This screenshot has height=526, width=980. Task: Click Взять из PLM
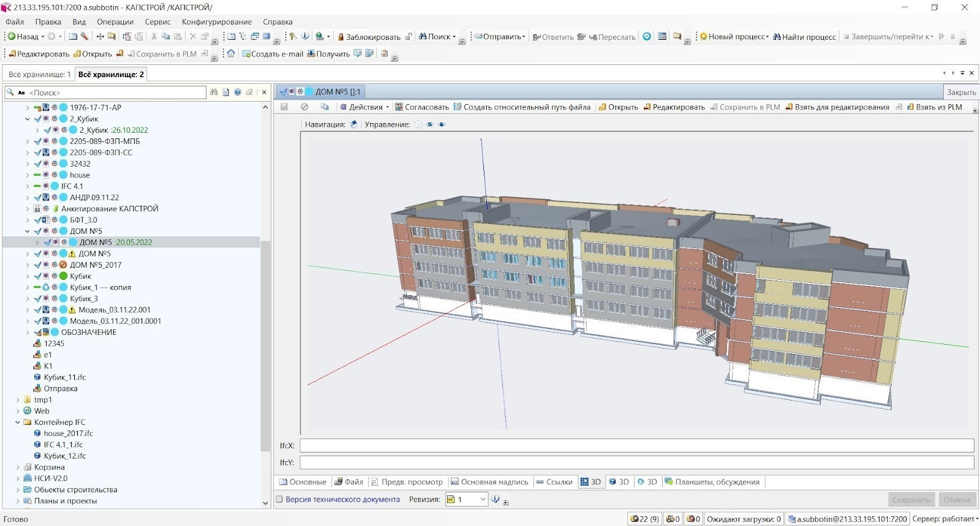(x=935, y=107)
